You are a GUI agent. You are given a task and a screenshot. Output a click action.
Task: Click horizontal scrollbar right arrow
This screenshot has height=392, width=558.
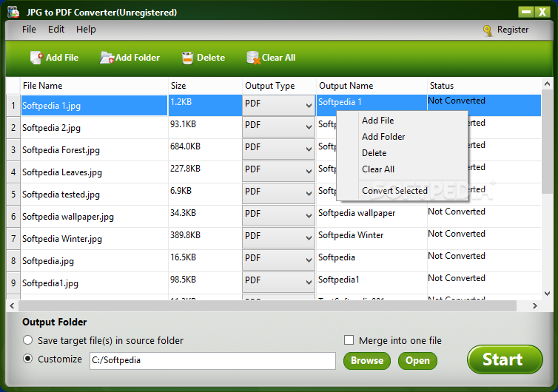pos(534,306)
